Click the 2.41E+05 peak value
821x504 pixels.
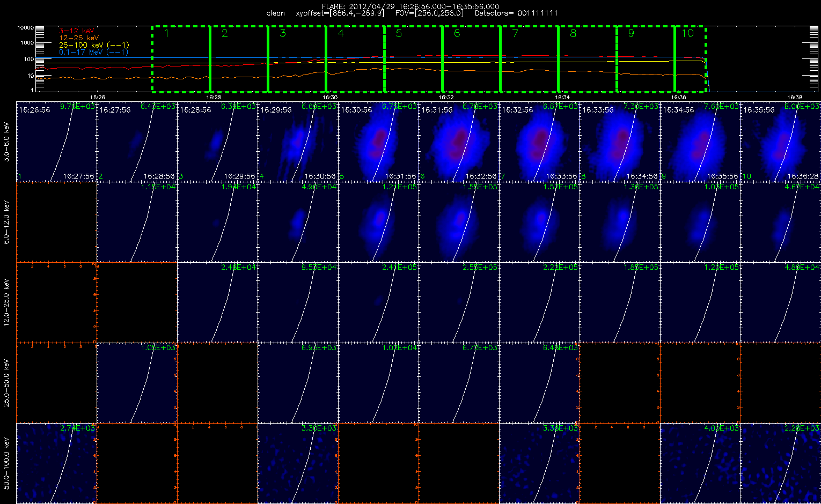coord(399,268)
